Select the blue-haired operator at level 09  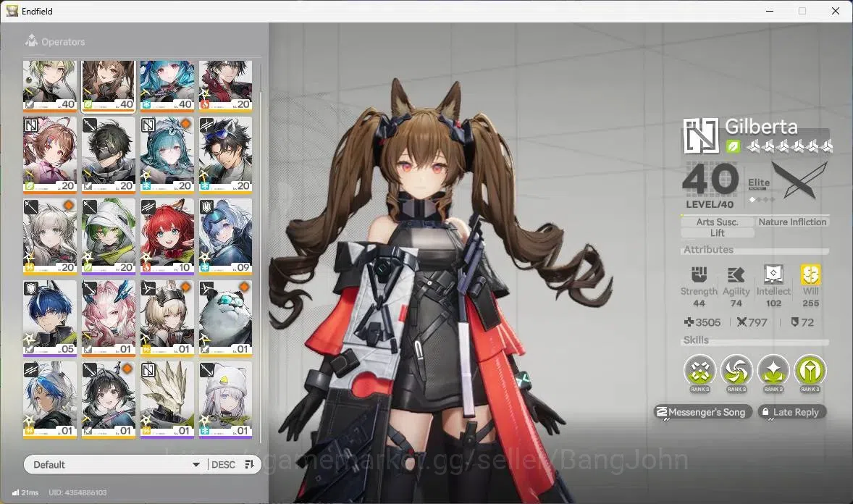click(226, 236)
